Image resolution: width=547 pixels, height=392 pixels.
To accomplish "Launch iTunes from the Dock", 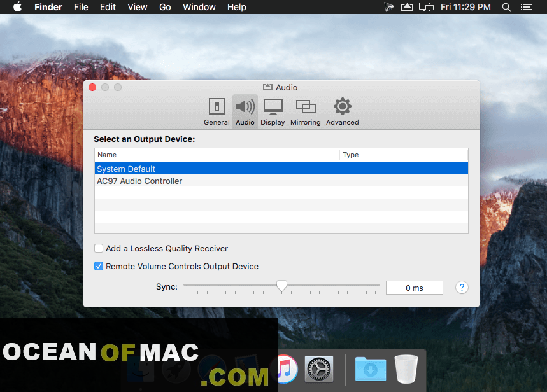I will [x=287, y=369].
